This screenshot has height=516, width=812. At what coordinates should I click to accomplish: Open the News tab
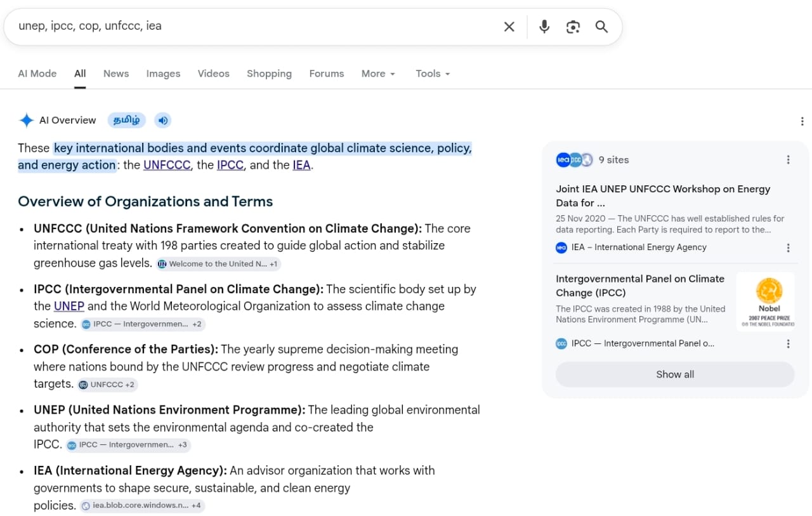pos(116,74)
